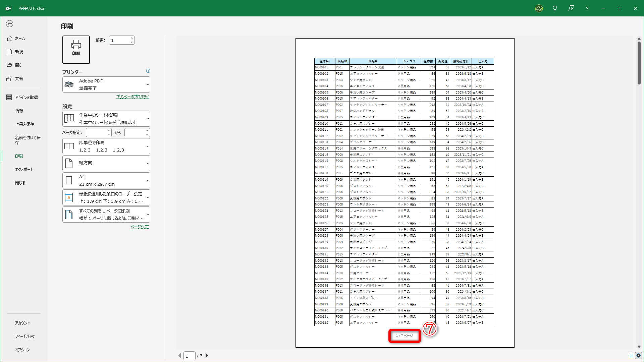Image resolution: width=644 pixels, height=362 pixels.
Task: Toggle show margins icon at bottom right
Action: 631,356
